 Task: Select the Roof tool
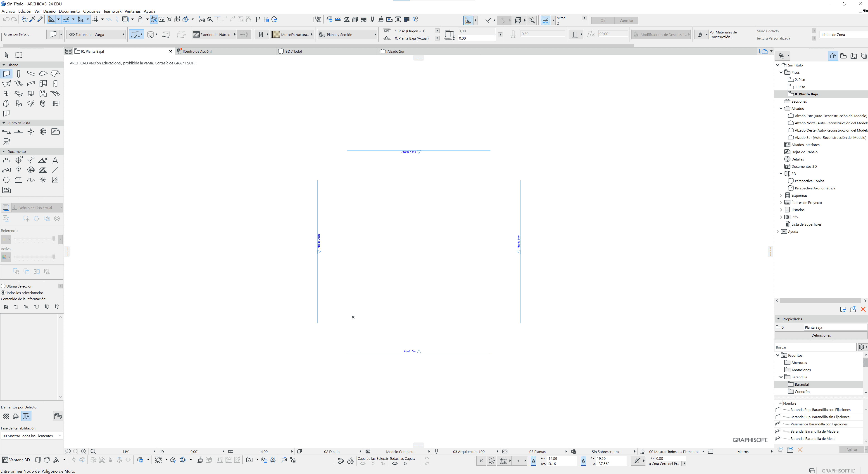tap(56, 74)
